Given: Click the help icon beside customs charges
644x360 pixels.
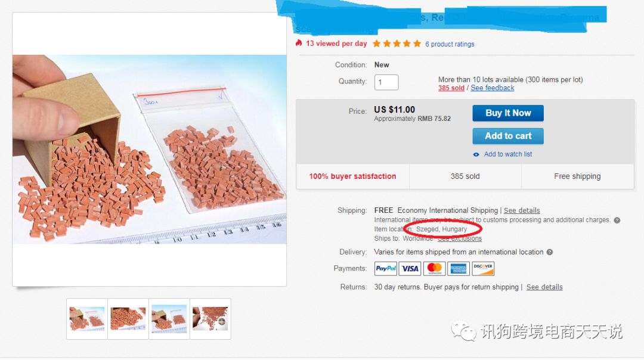Looking at the screenshot, I should (617, 221).
